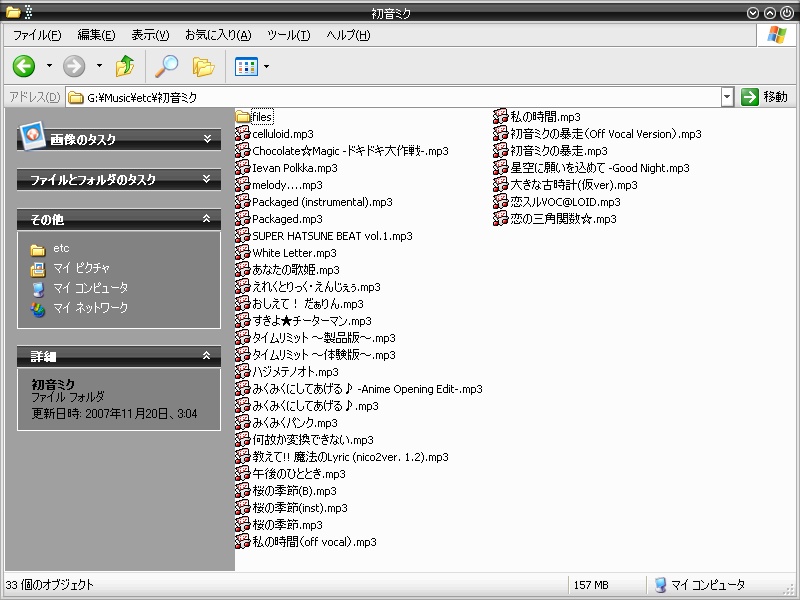Click 星空に願いを込めて -Good Night.mp3
800x600 pixels.
tap(599, 168)
